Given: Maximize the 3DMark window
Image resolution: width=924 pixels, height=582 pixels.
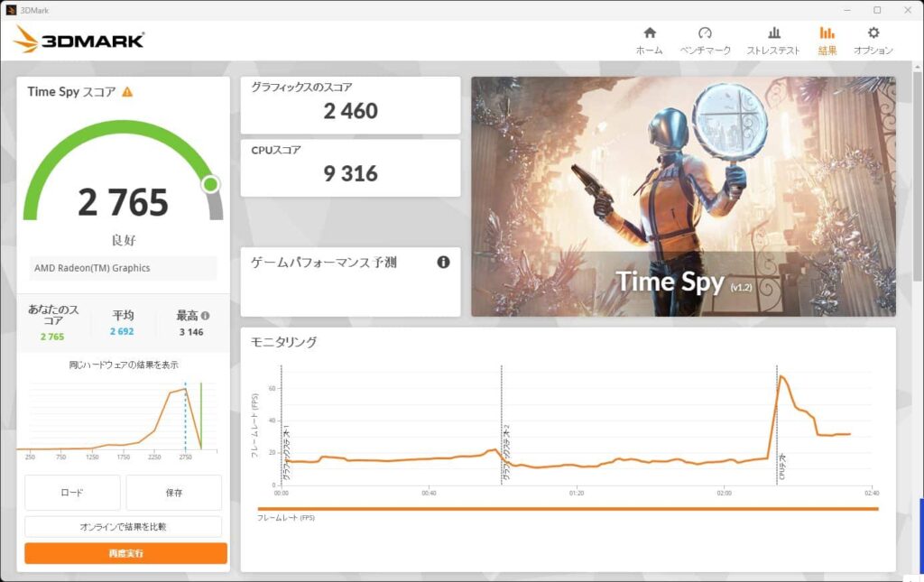Looking at the screenshot, I should click(x=877, y=10).
